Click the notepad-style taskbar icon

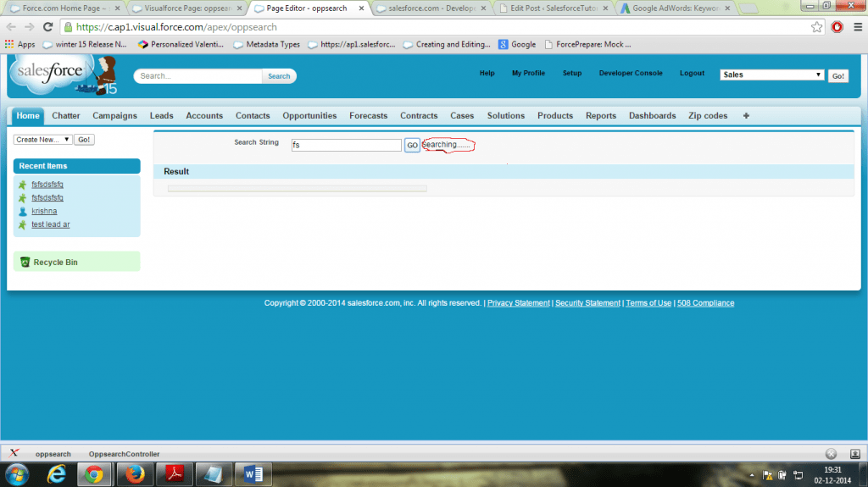pyautogui.click(x=213, y=474)
